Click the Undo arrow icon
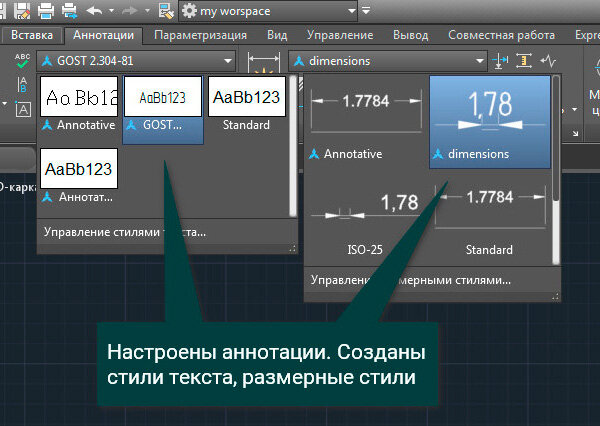The image size is (600, 426). [95, 11]
